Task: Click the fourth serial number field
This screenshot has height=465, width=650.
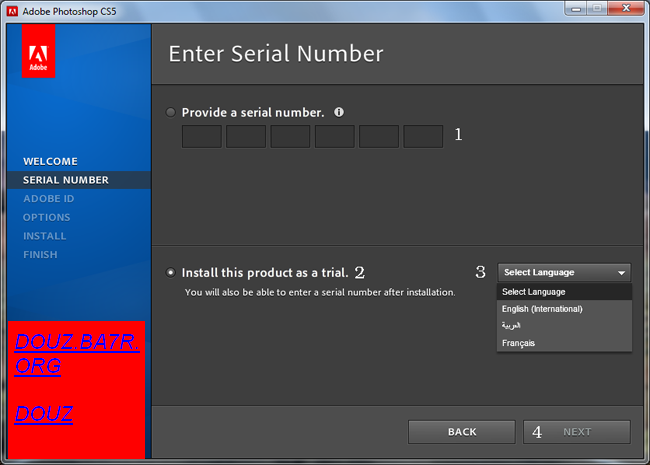Action: (335, 136)
